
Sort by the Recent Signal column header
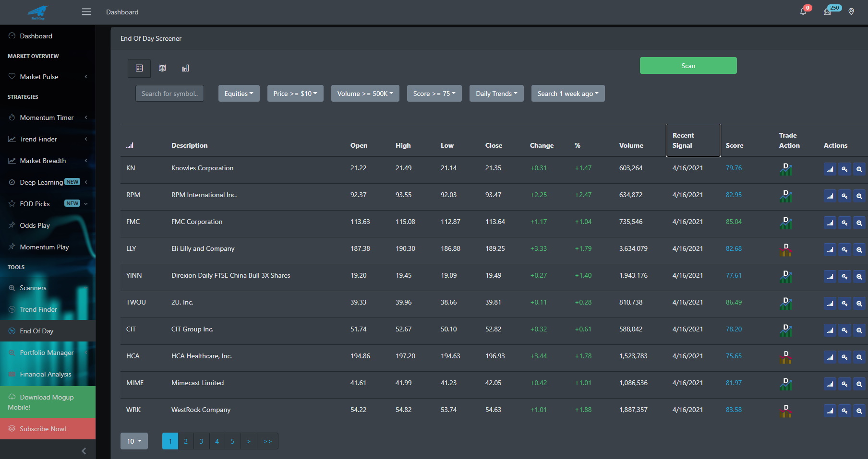pos(693,140)
